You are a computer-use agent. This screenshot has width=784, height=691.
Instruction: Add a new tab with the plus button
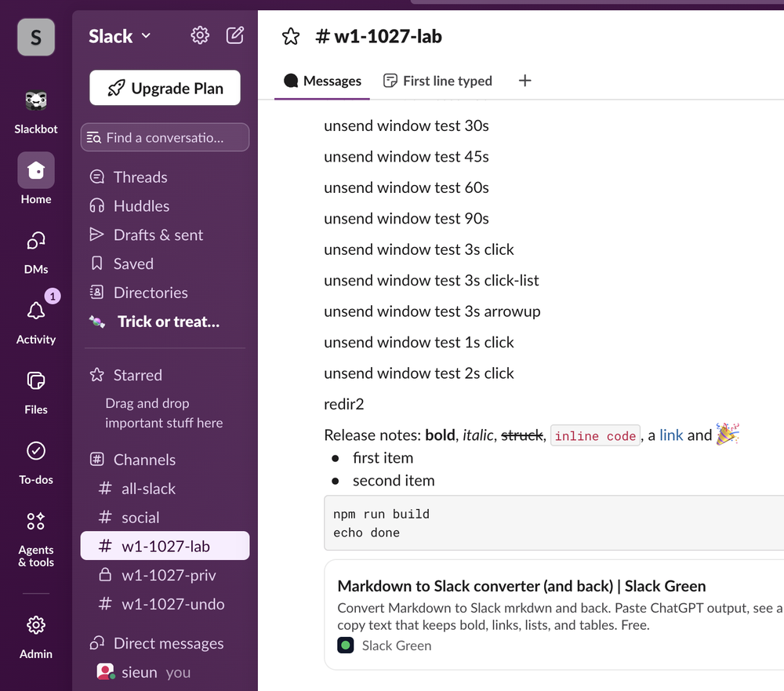[x=525, y=81]
